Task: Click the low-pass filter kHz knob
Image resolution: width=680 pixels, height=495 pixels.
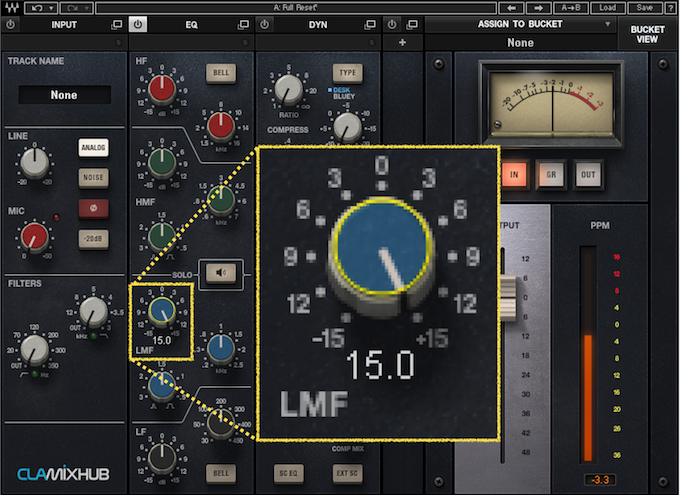Action: (x=93, y=312)
